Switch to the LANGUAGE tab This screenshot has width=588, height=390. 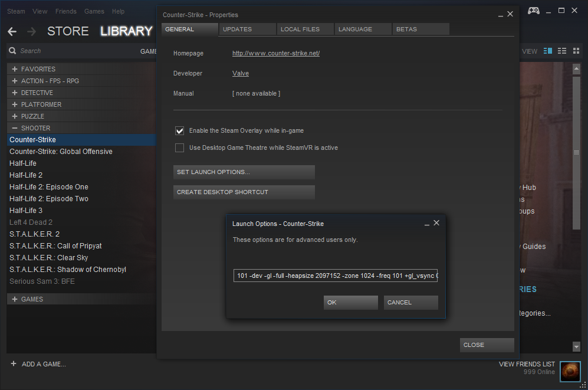point(363,30)
